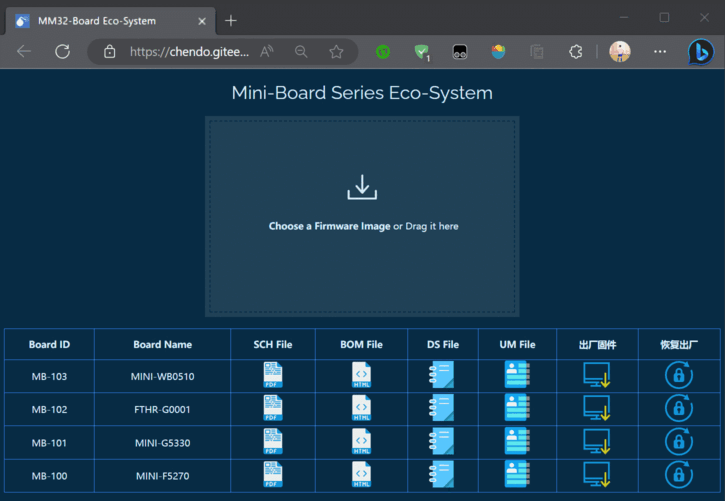The height and width of the screenshot is (501, 725).
Task: Open BOM HTML file for MB-102
Action: tap(361, 408)
